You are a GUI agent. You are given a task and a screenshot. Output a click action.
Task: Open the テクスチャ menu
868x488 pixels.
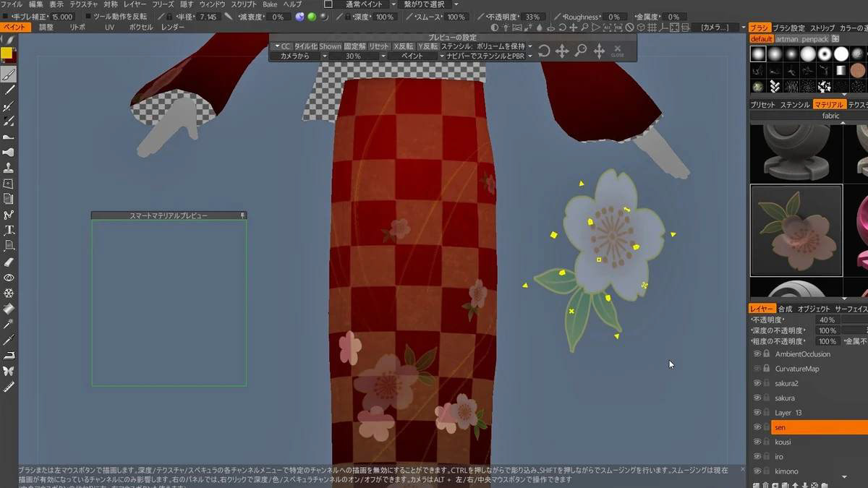point(83,4)
